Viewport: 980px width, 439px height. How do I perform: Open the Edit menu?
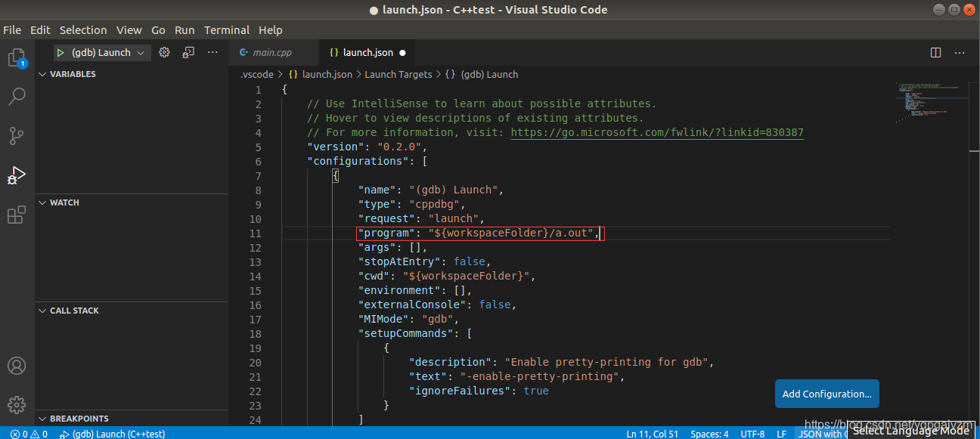40,30
